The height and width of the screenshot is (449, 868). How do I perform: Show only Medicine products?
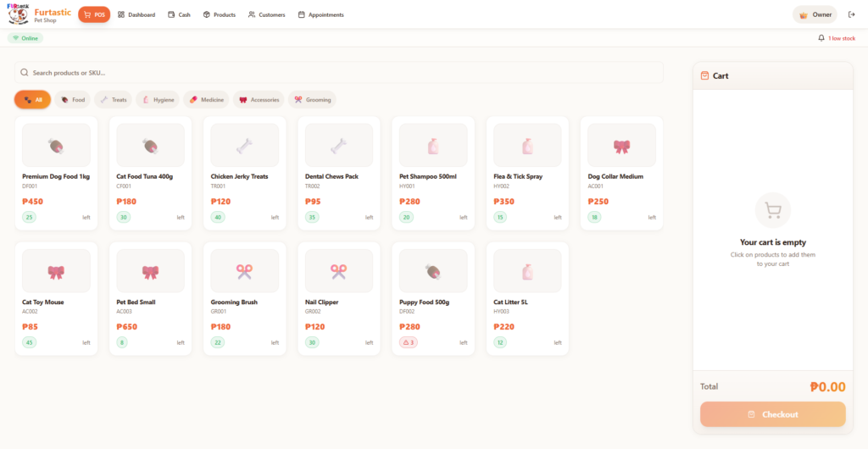tap(206, 100)
